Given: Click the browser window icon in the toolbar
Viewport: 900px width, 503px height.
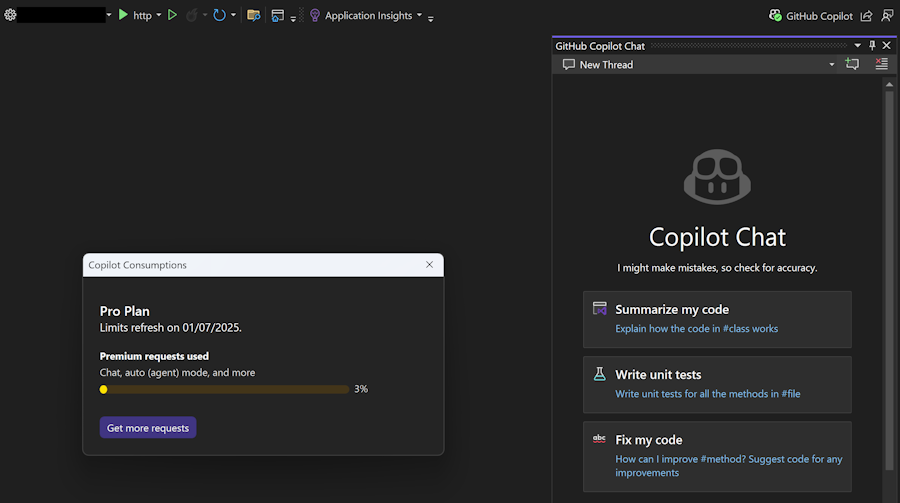Looking at the screenshot, I should 278,16.
